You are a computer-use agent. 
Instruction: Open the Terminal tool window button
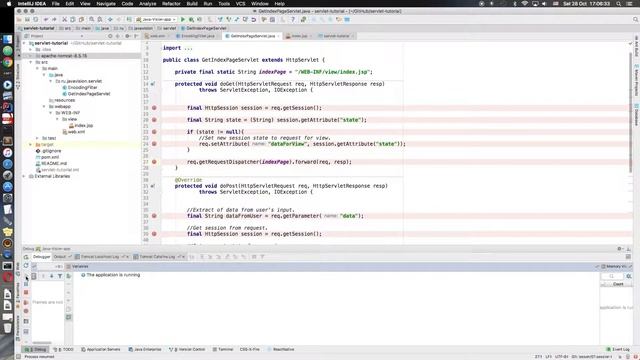click(223, 349)
